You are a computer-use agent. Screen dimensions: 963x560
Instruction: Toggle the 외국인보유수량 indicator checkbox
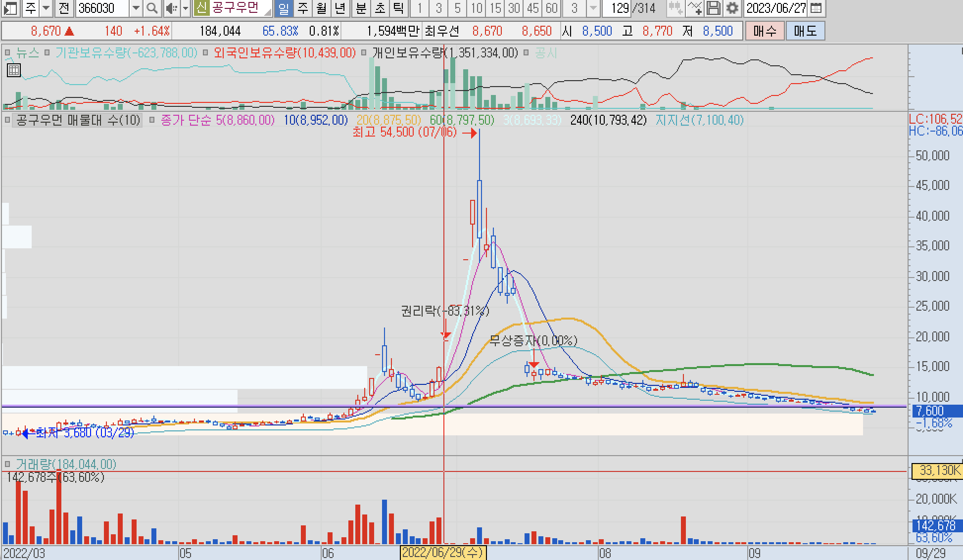click(x=205, y=52)
